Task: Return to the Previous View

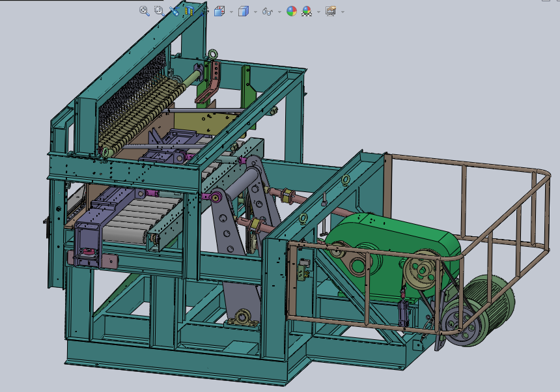Action: tap(174, 11)
